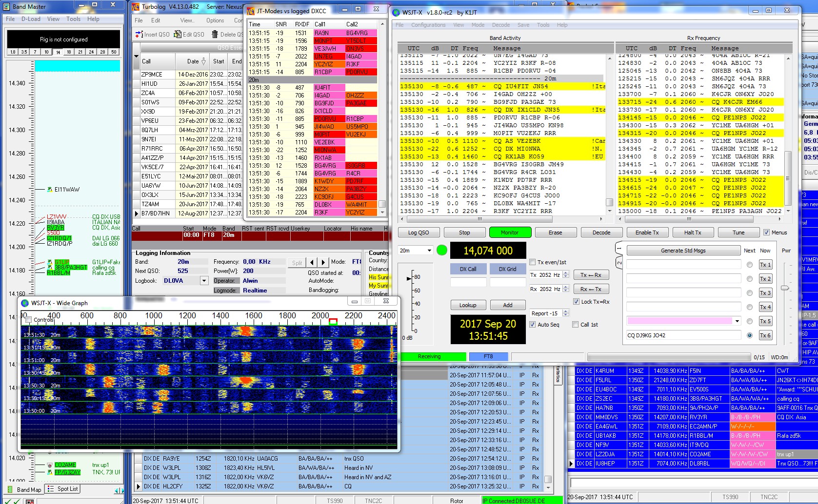
Task: Click the right arrow next to Split
Action: point(323,262)
